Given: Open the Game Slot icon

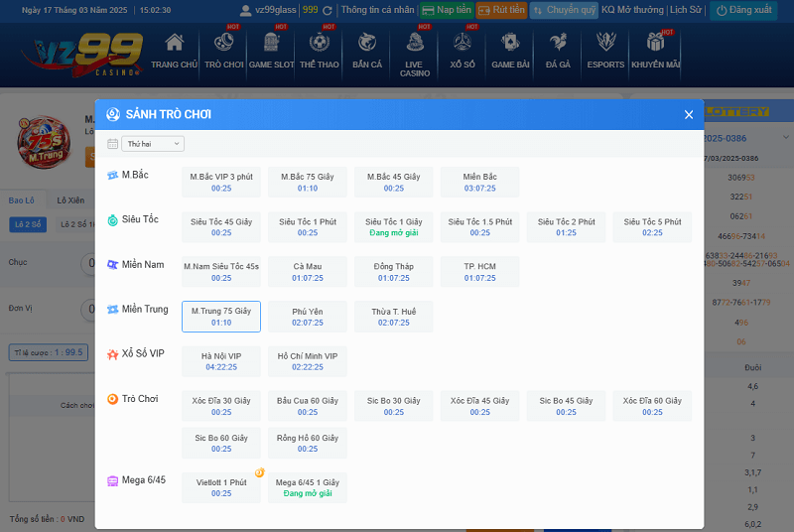Looking at the screenshot, I should [x=271, y=44].
